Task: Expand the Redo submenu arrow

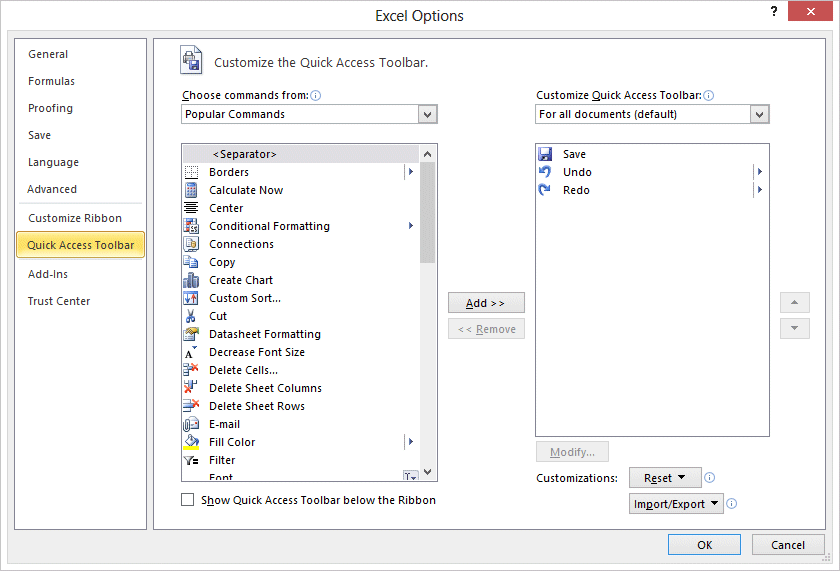Action: [760, 190]
